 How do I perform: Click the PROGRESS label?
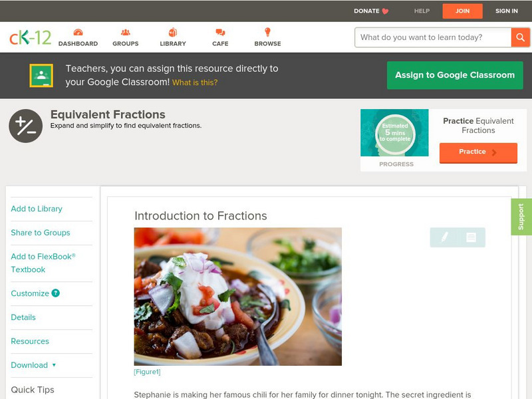pyautogui.click(x=396, y=164)
